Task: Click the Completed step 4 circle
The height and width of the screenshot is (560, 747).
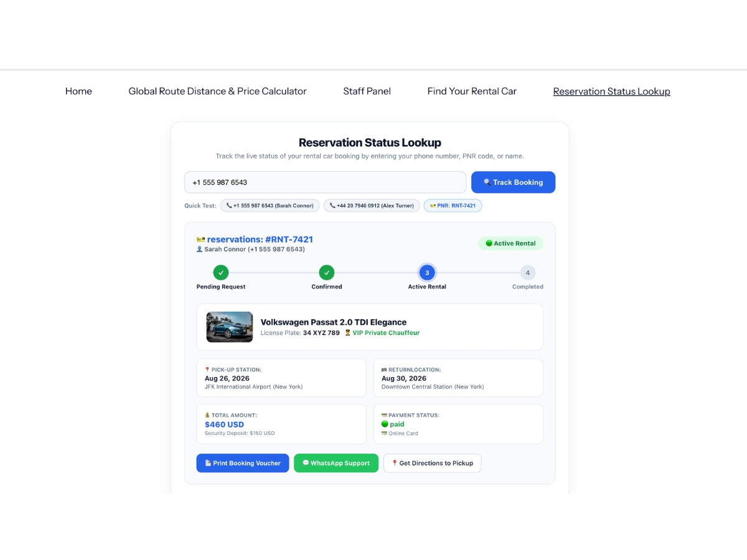Action: 528,273
